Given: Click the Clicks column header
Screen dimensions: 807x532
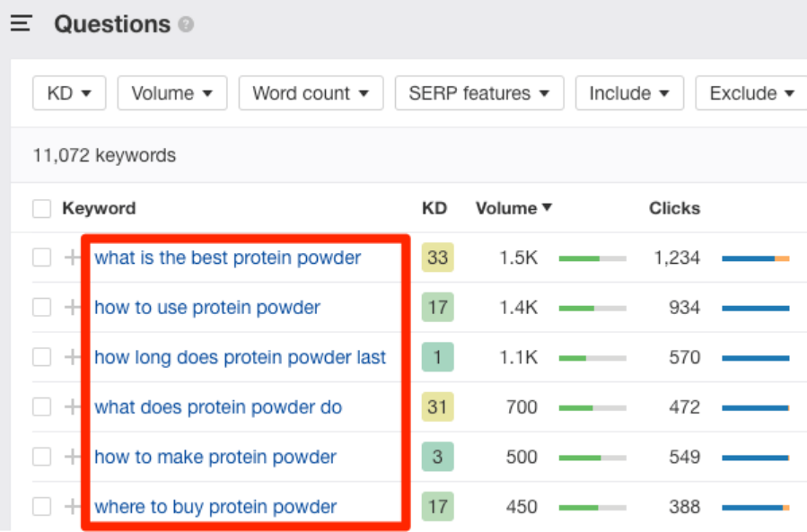Looking at the screenshot, I should [674, 208].
